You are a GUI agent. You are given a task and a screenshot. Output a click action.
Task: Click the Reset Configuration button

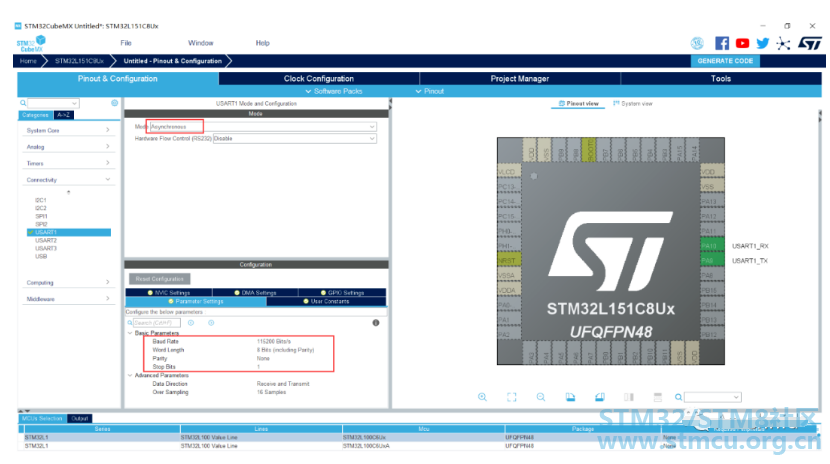[x=159, y=279]
